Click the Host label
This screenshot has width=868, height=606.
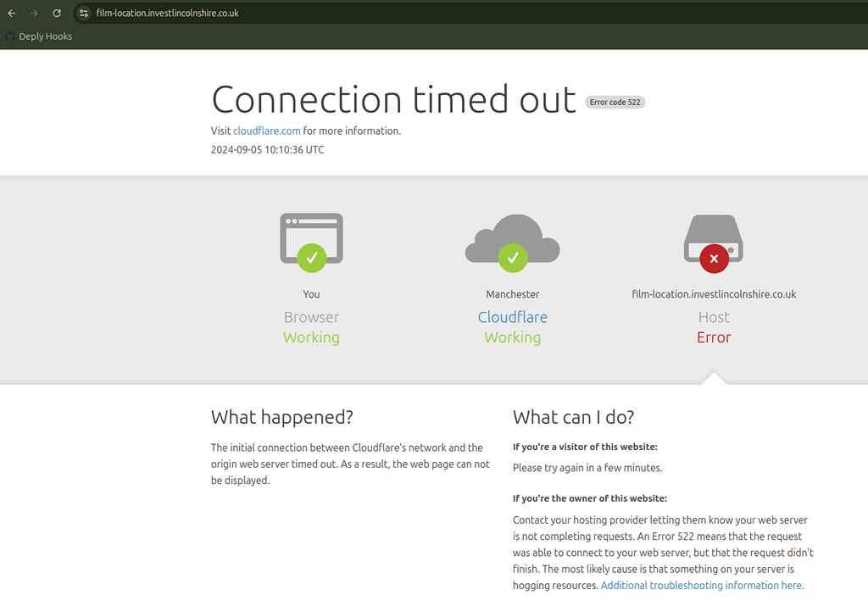[x=714, y=317]
